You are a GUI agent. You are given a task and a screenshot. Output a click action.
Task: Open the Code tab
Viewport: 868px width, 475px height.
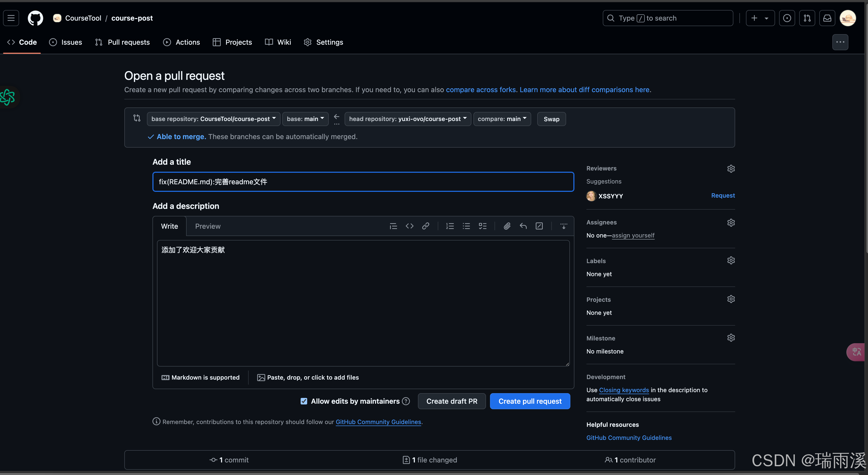pos(22,42)
